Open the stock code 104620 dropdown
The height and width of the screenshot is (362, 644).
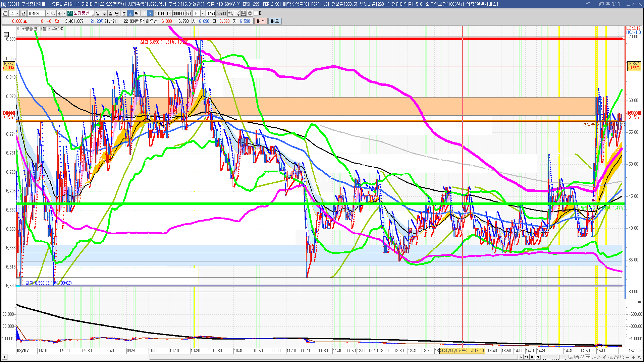[x=48, y=13]
